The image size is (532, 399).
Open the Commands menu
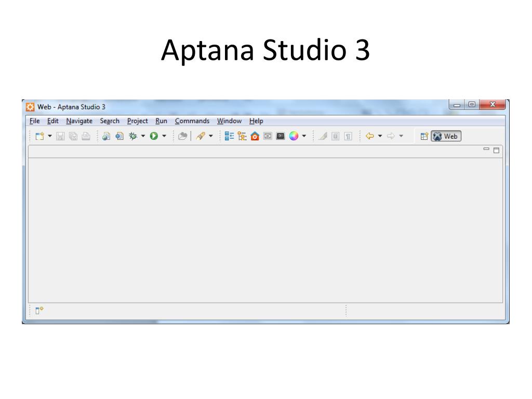pos(192,121)
